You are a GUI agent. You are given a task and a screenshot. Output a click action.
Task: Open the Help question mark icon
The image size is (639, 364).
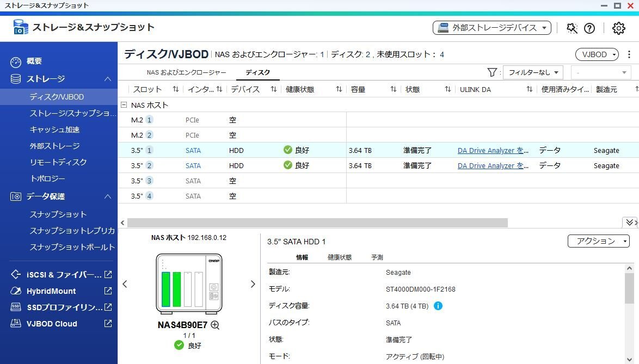(589, 28)
